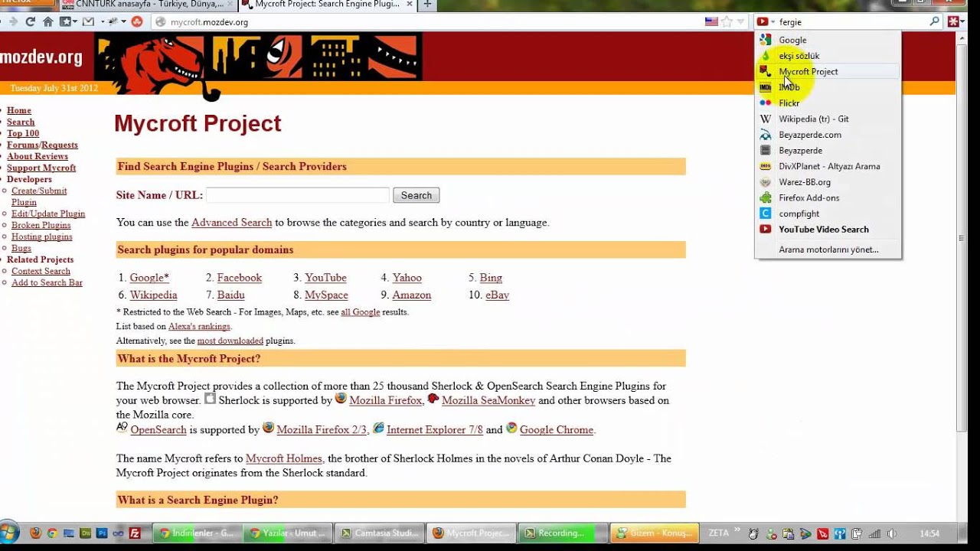Open the Advanced Search link
The image size is (980, 551).
coord(232,223)
